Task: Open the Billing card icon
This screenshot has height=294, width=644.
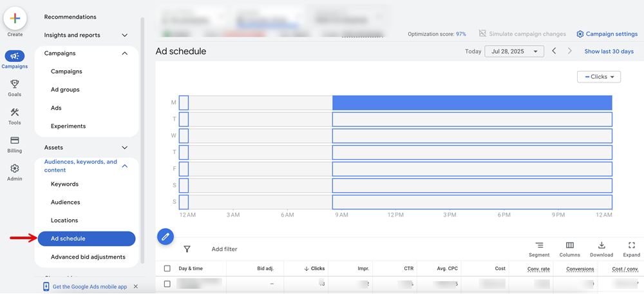Action: (x=15, y=140)
